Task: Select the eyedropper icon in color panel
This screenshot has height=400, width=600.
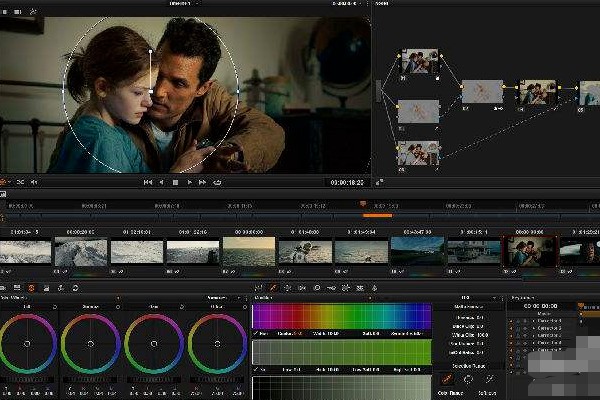Action: (x=447, y=380)
